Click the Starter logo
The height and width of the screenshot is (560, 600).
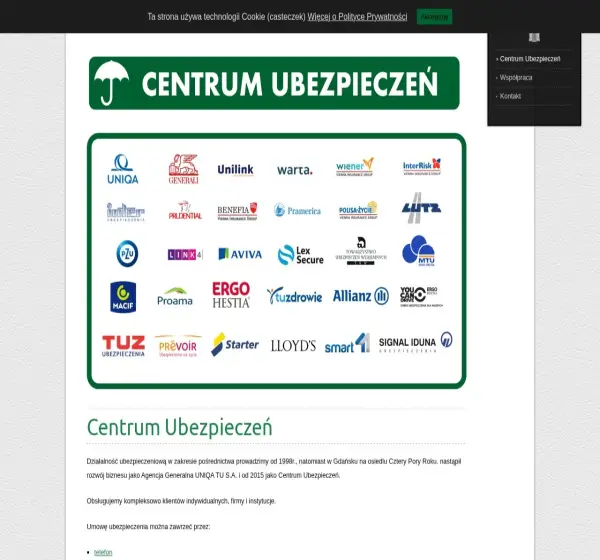coord(235,344)
